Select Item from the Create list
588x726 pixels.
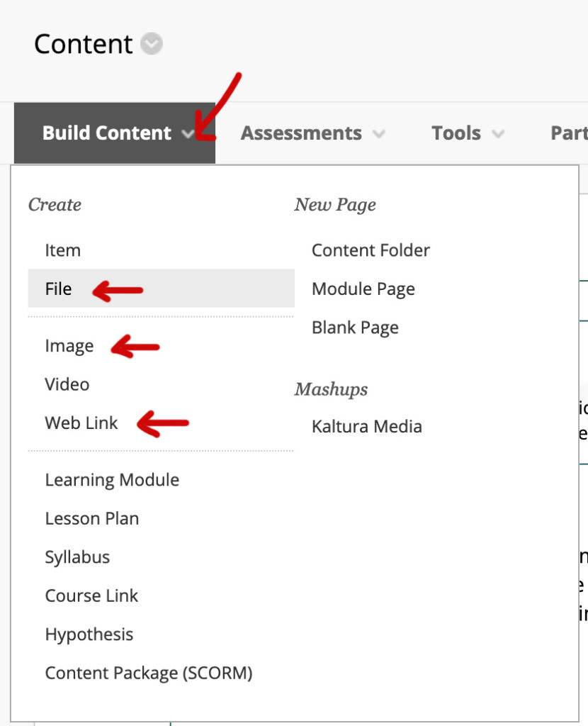(x=63, y=250)
